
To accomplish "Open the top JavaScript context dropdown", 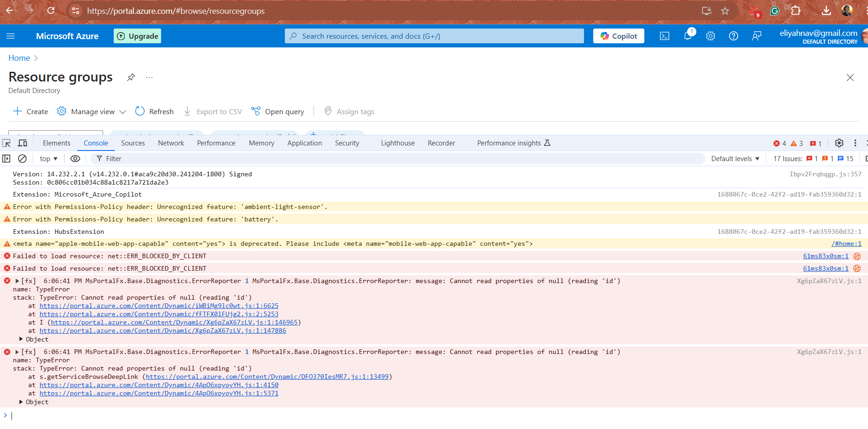I will tap(49, 159).
